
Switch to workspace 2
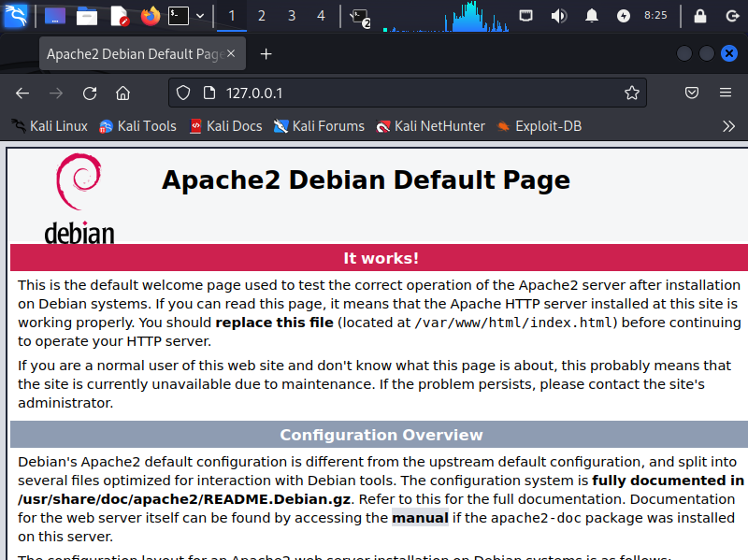coord(262,16)
